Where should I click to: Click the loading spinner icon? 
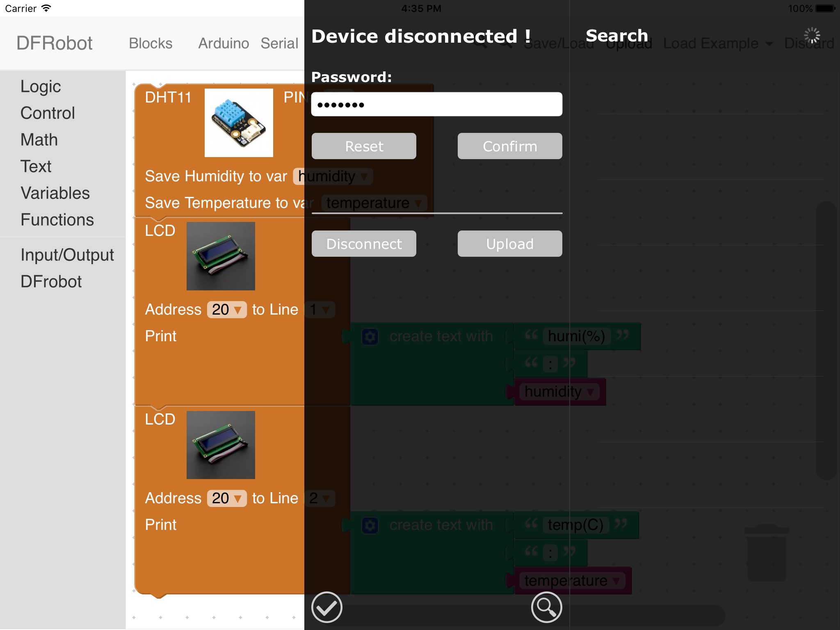click(812, 36)
